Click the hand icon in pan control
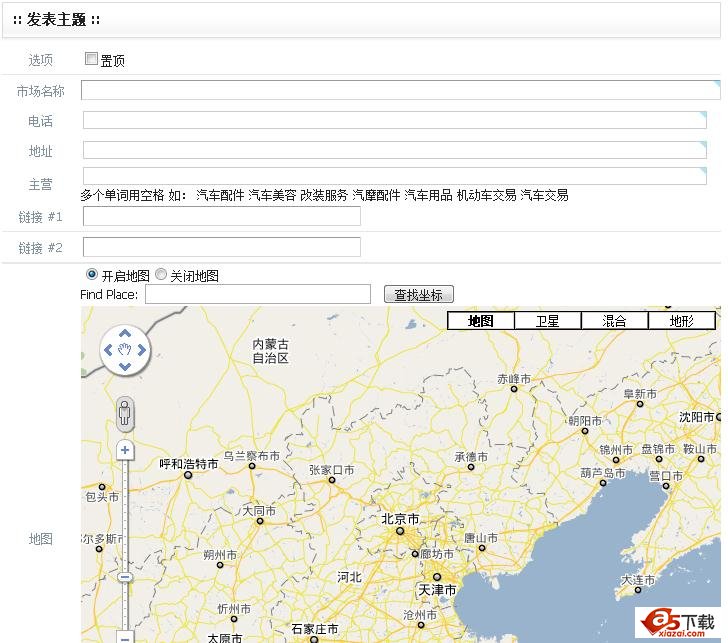This screenshot has height=643, width=728. (125, 350)
